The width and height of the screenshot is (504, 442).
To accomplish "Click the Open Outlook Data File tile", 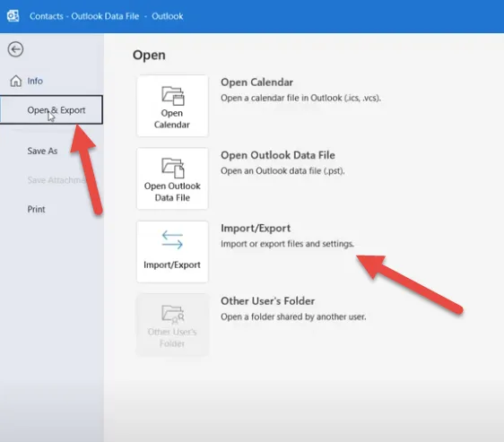I will click(x=172, y=178).
